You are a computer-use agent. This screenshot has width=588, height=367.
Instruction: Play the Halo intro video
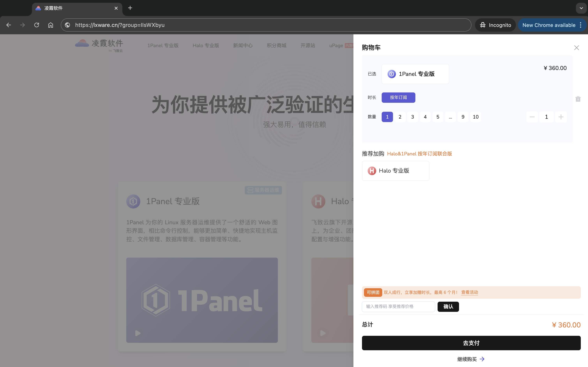pyautogui.click(x=323, y=333)
